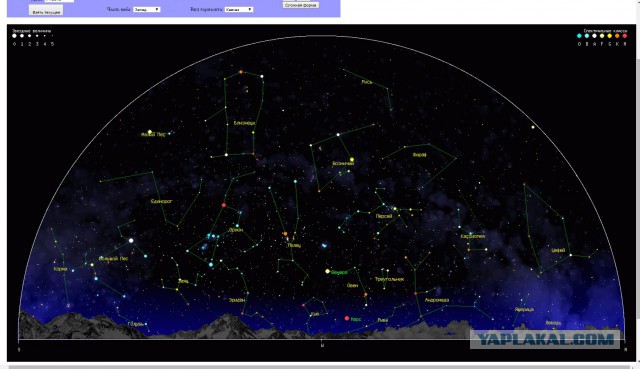Open the Часть неба dropdown
Viewport: 640px width, 369px height.
(147, 9)
